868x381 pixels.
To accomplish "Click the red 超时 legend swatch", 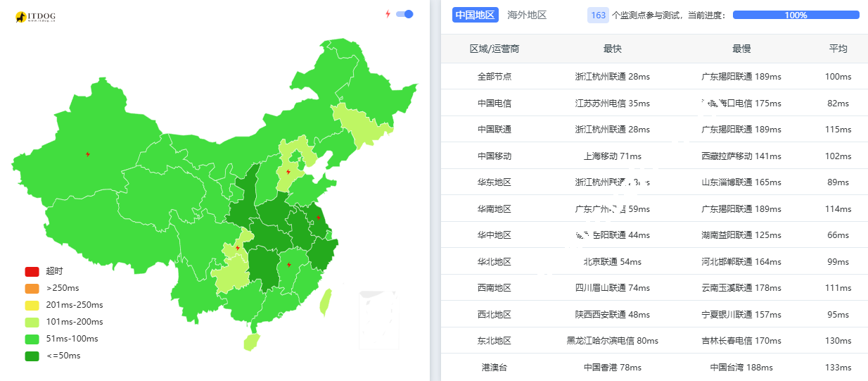I will (x=32, y=271).
